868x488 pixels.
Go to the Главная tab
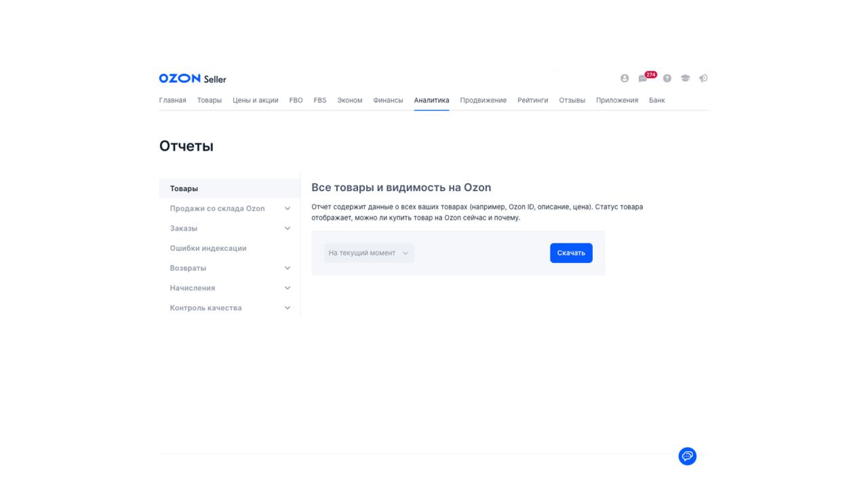[x=173, y=100]
